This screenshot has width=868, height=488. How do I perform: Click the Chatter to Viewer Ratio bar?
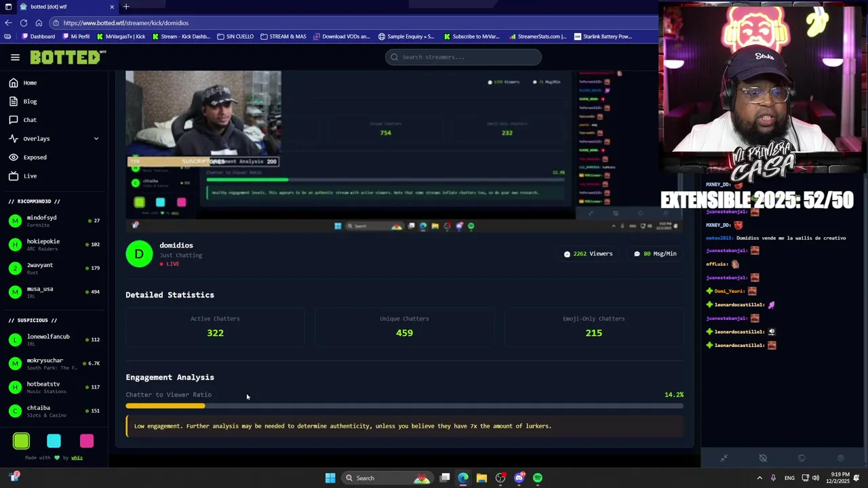coord(404,406)
